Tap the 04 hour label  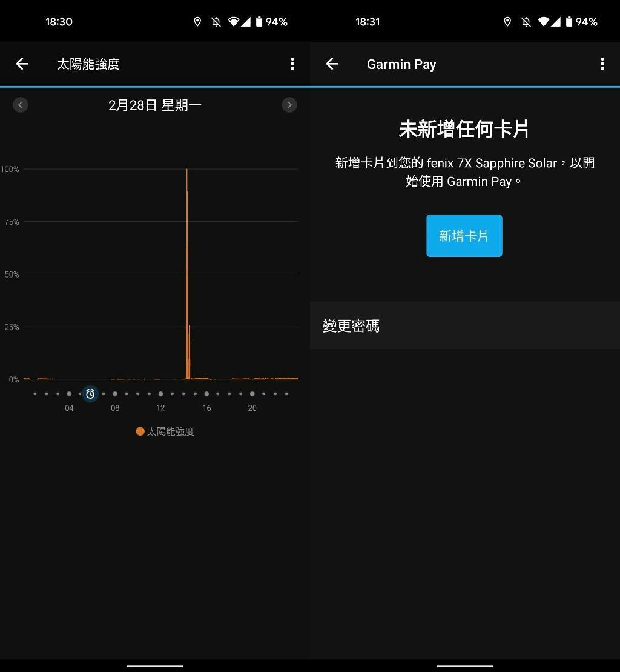click(x=69, y=408)
